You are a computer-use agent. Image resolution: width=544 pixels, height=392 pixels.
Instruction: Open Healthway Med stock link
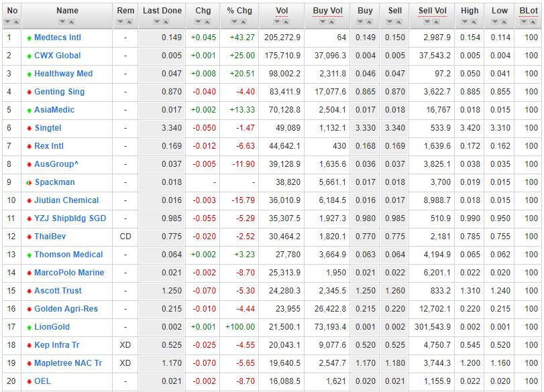[x=64, y=74]
